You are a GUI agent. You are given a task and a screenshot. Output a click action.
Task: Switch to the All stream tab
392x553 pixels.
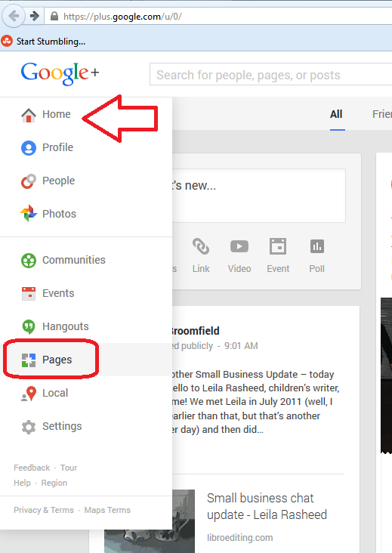point(336,114)
